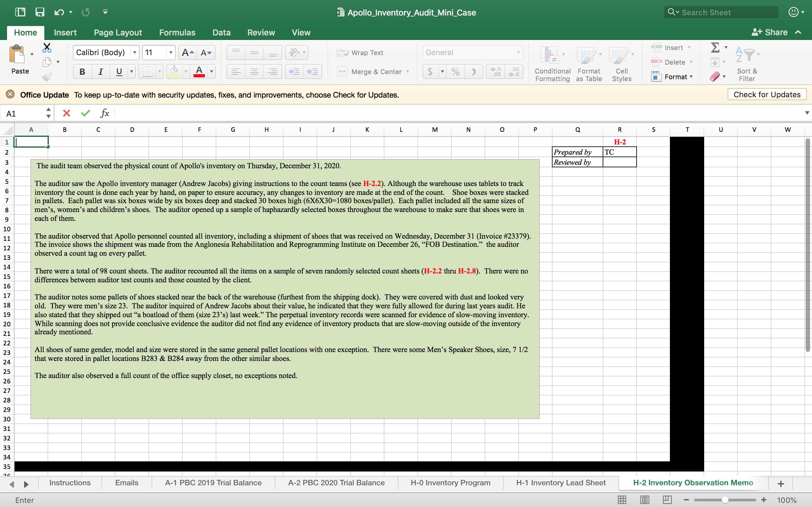
Task: Toggle Bold formatting
Action: (x=82, y=72)
